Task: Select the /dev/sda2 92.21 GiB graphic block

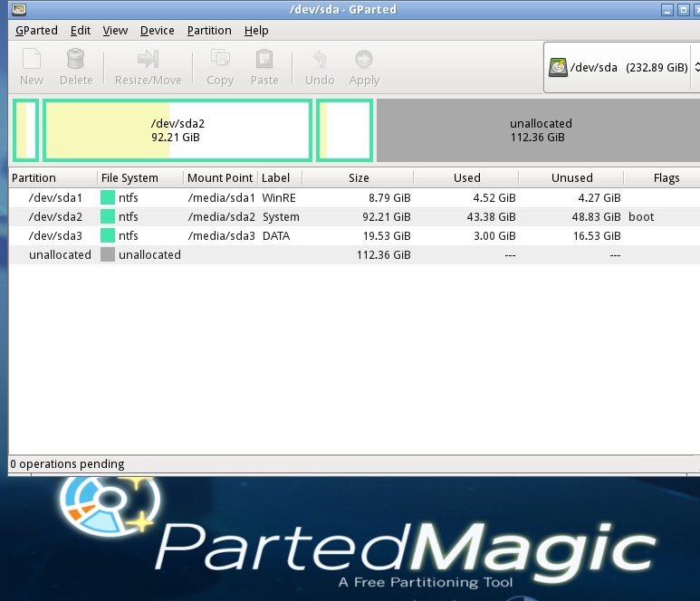Action: 177,130
